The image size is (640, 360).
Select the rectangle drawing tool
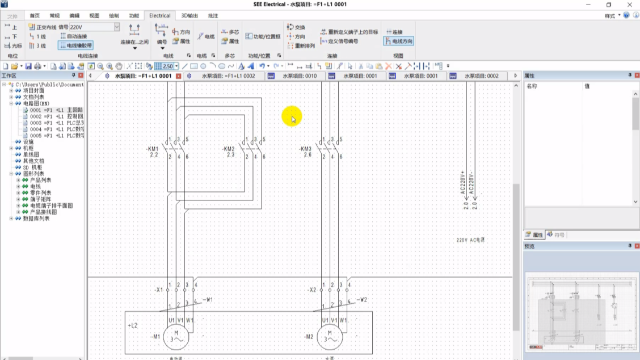pyautogui.click(x=194, y=66)
